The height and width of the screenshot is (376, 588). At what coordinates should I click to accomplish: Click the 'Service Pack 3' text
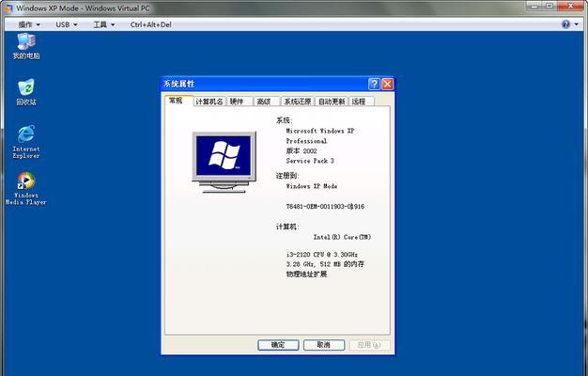[310, 161]
